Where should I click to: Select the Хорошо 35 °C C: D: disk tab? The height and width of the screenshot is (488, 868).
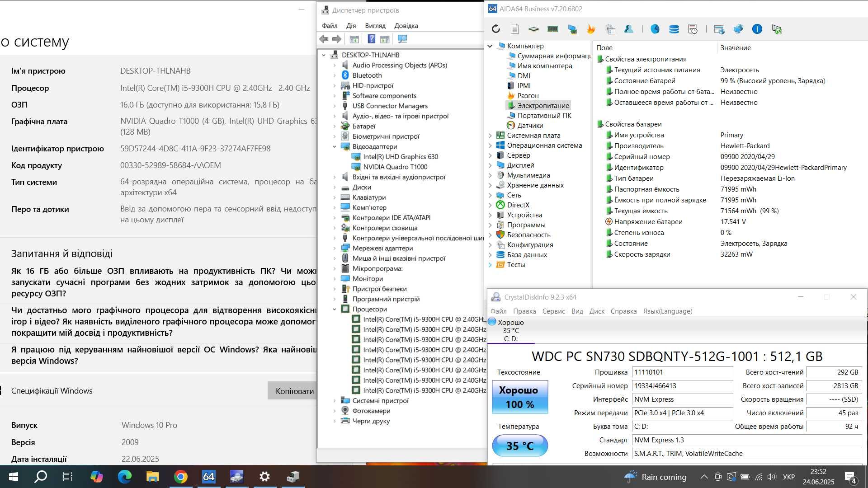point(511,330)
